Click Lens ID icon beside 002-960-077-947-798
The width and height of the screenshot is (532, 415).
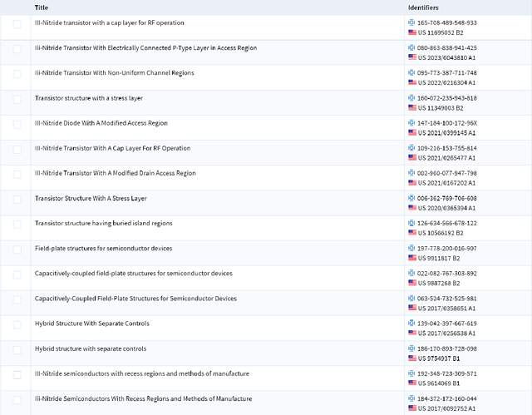(411, 173)
